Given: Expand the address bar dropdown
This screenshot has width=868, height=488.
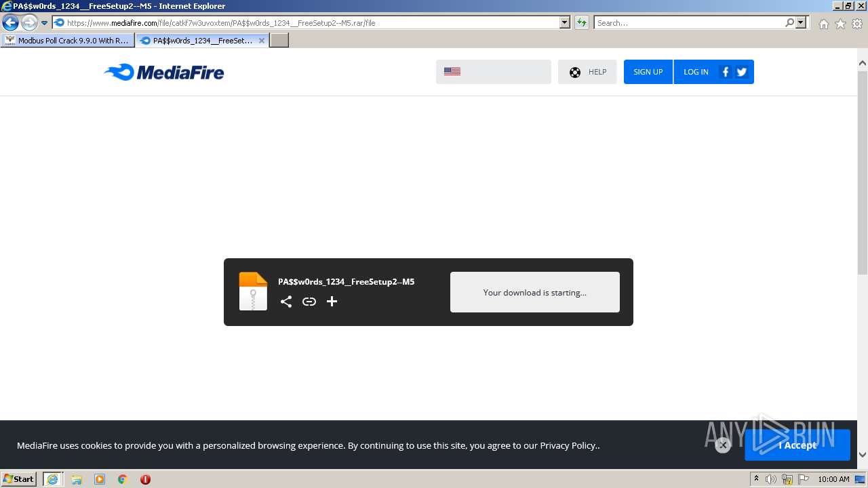Looking at the screenshot, I should pos(565,22).
